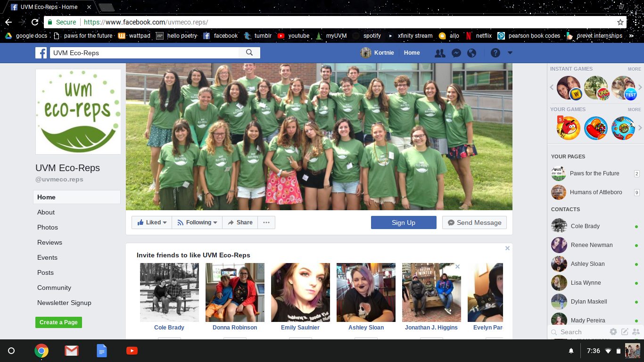
Task: Open the Notifications globe icon
Action: click(471, 53)
